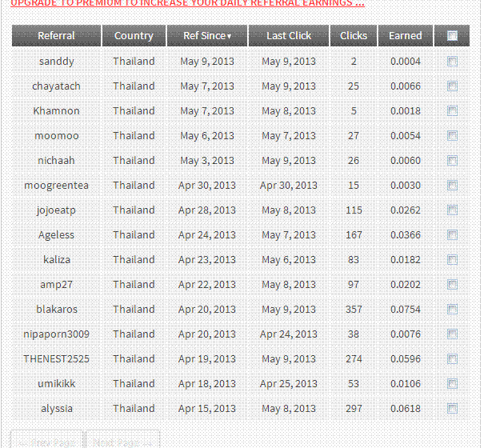The width and height of the screenshot is (504, 448).
Task: Tick the checkbox beside Khamnon
Action: (x=452, y=111)
